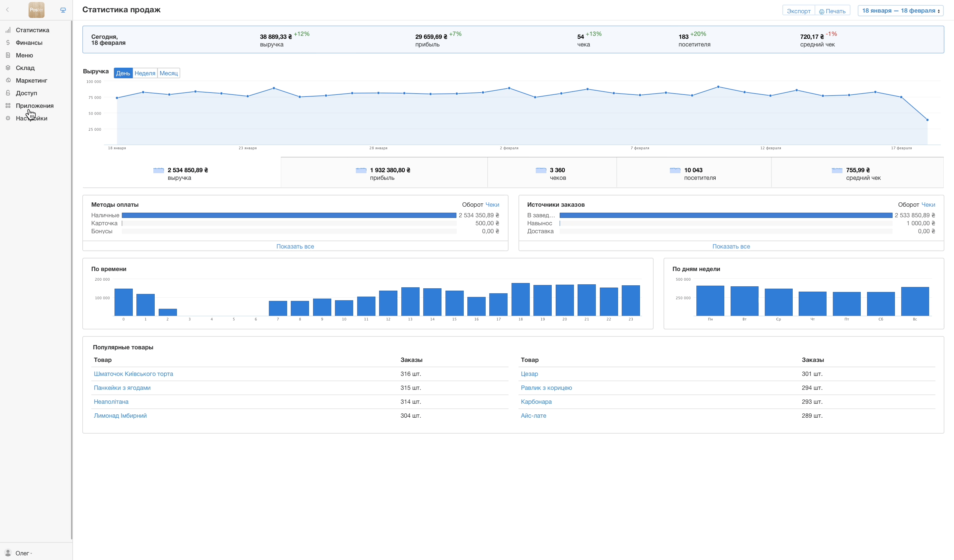954x560 pixels.
Task: Open the Финансы dollar icon section
Action: [8, 43]
